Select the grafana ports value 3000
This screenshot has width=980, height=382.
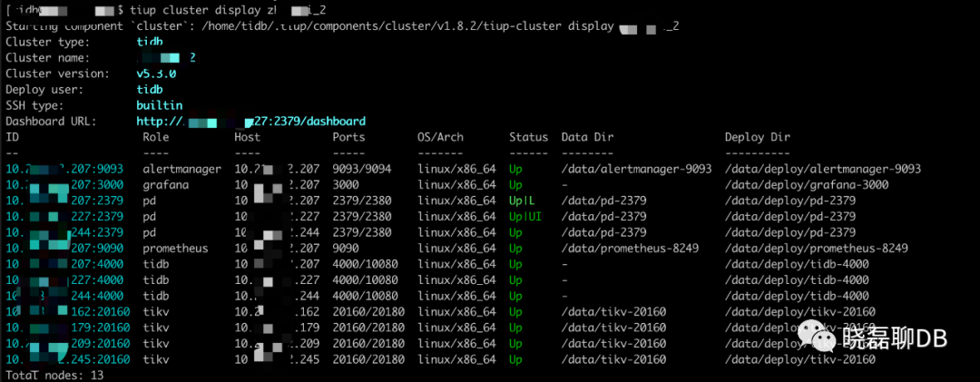click(x=346, y=185)
